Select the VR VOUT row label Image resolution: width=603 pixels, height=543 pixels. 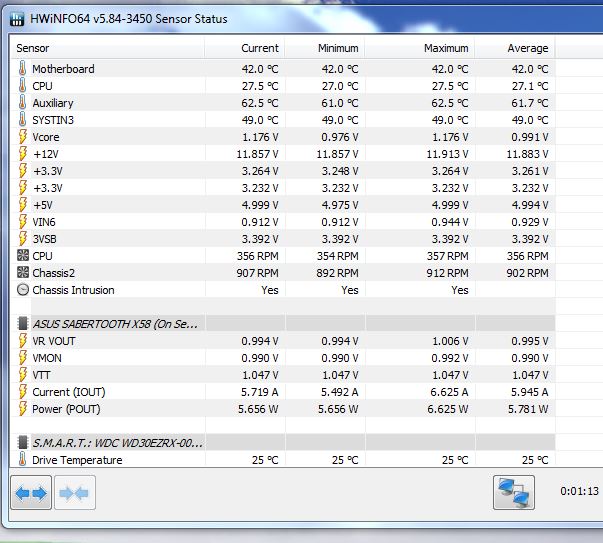tap(54, 341)
